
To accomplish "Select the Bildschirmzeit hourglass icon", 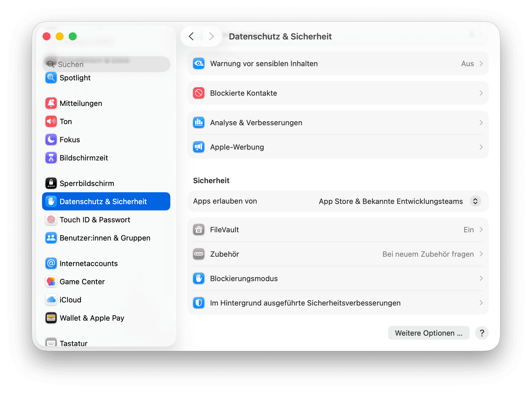I will [x=51, y=158].
